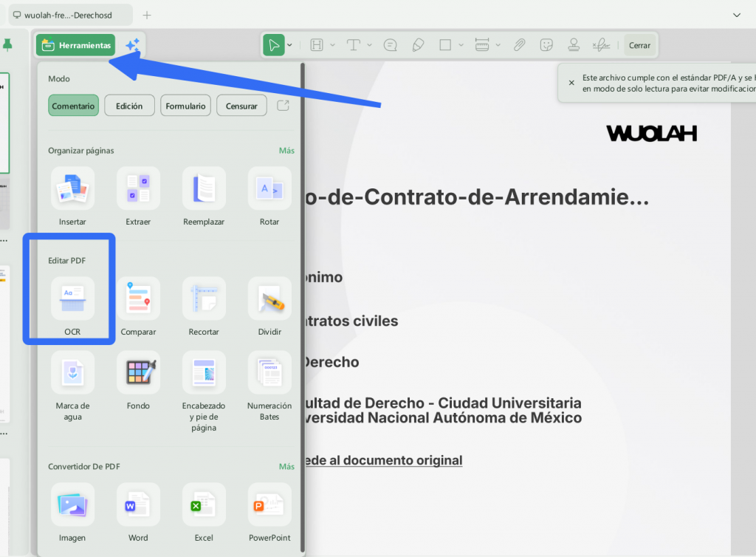
Task: Dismiss the PDF/A standard notification
Action: [x=571, y=83]
